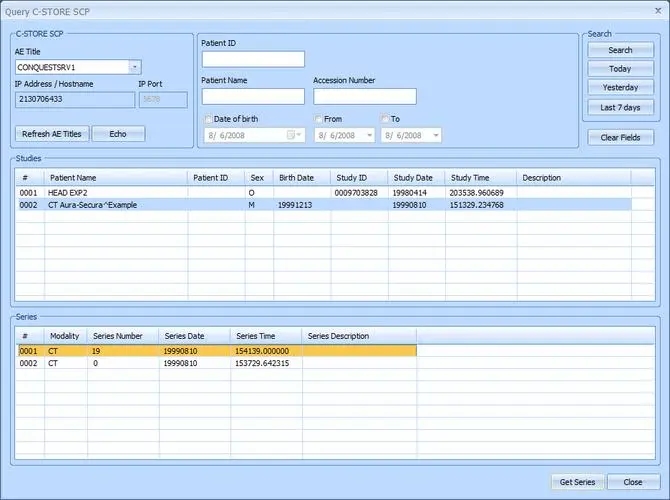Tick the From date checkbox
This screenshot has height=500, width=670.
click(x=318, y=119)
